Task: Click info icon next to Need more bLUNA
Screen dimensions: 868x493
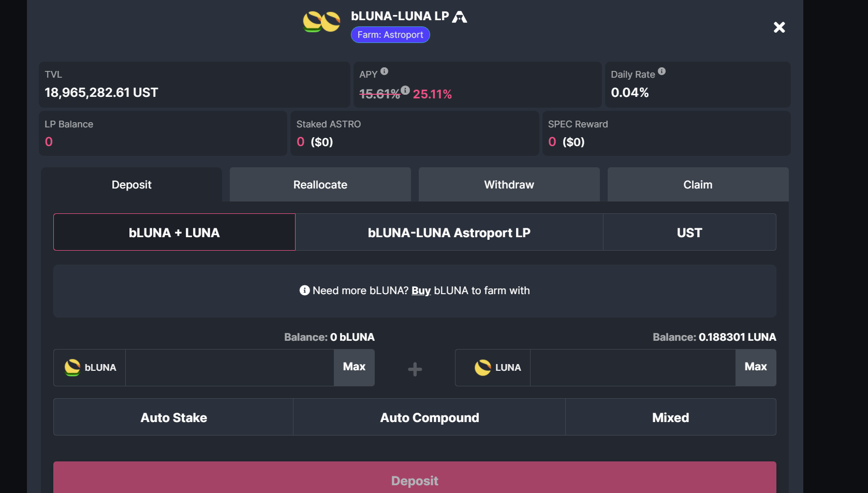Action: coord(304,291)
